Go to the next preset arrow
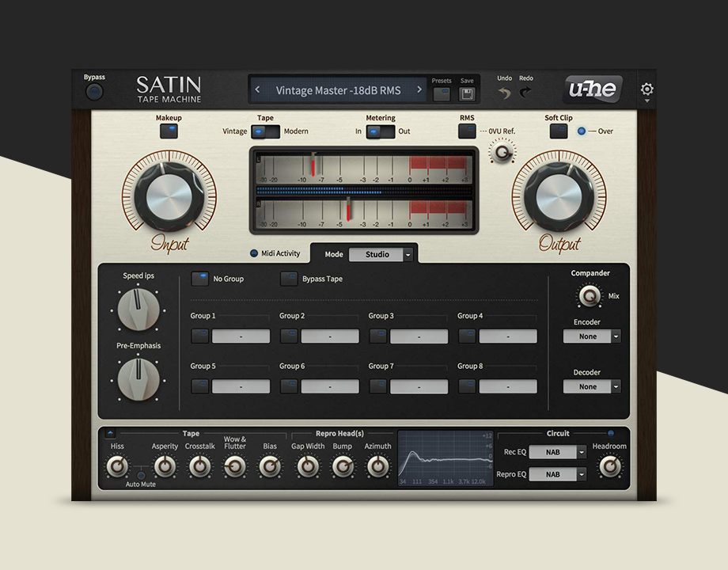The height and width of the screenshot is (570, 728). 419,89
